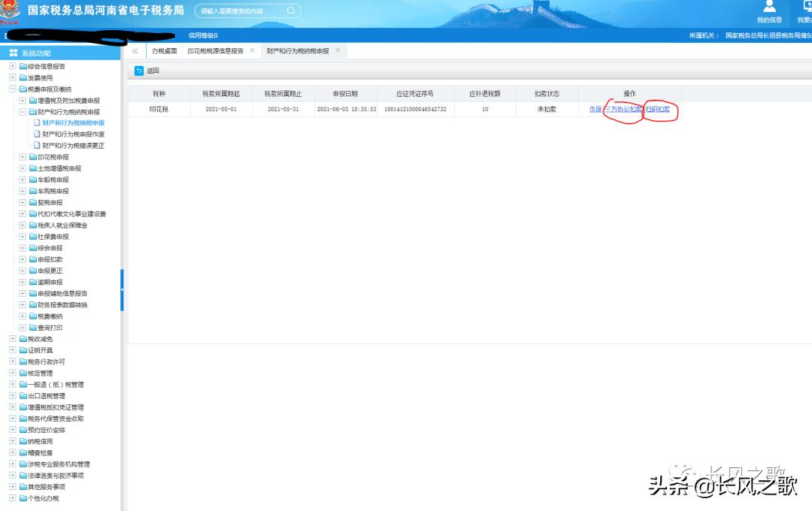The height and width of the screenshot is (511, 812).
Task: Expand the 社保费申报 tree item
Action: pyautogui.click(x=22, y=236)
